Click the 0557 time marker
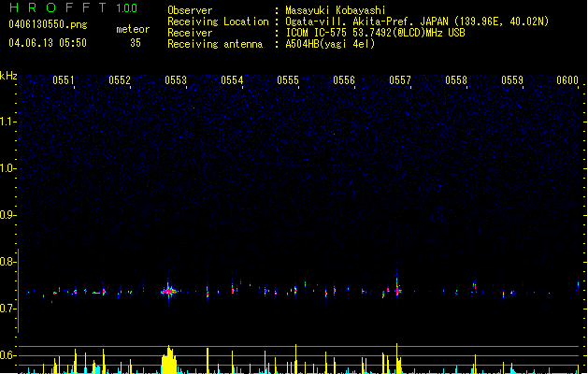 click(x=400, y=80)
